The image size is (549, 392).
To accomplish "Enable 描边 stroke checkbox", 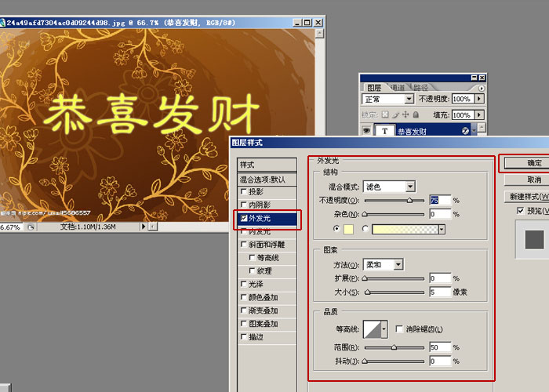I will tap(244, 336).
